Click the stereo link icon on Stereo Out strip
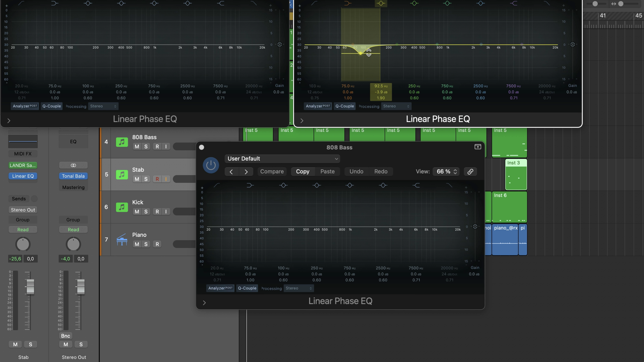 (73, 165)
